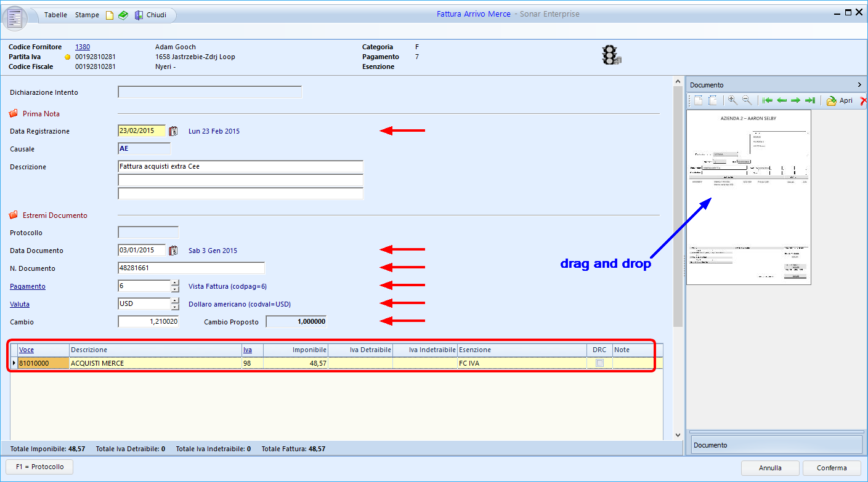Click the invoice document preview thumbnail

coord(748,197)
